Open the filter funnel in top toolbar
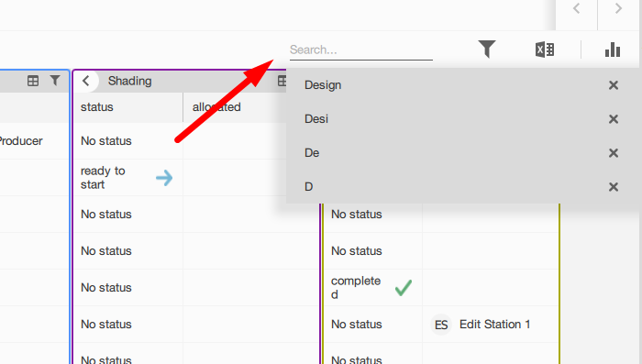 [487, 50]
